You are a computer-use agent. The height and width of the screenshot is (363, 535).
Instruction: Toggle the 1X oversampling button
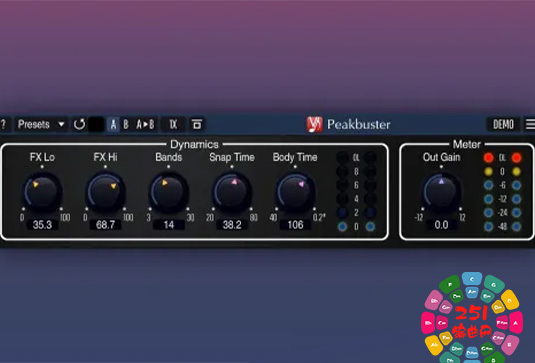[173, 124]
